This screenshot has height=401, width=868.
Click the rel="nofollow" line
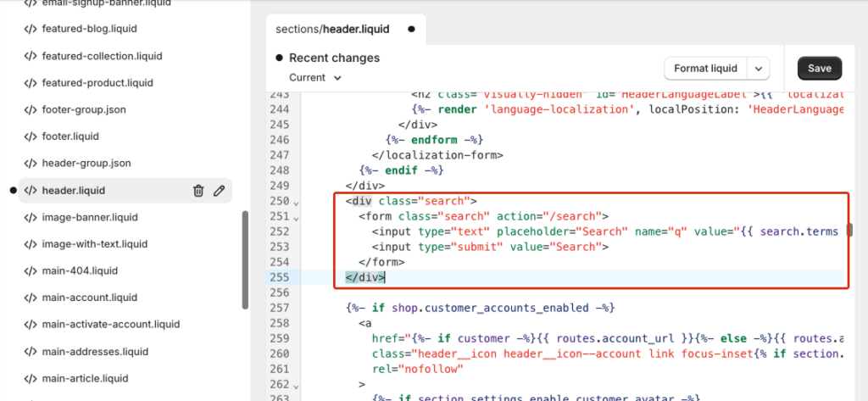coord(417,368)
